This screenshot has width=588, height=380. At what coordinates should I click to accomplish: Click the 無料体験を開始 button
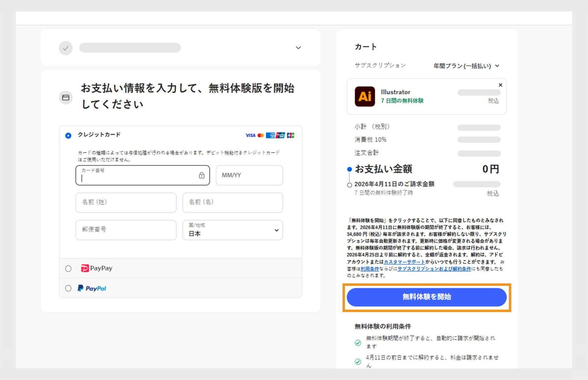pos(426,297)
